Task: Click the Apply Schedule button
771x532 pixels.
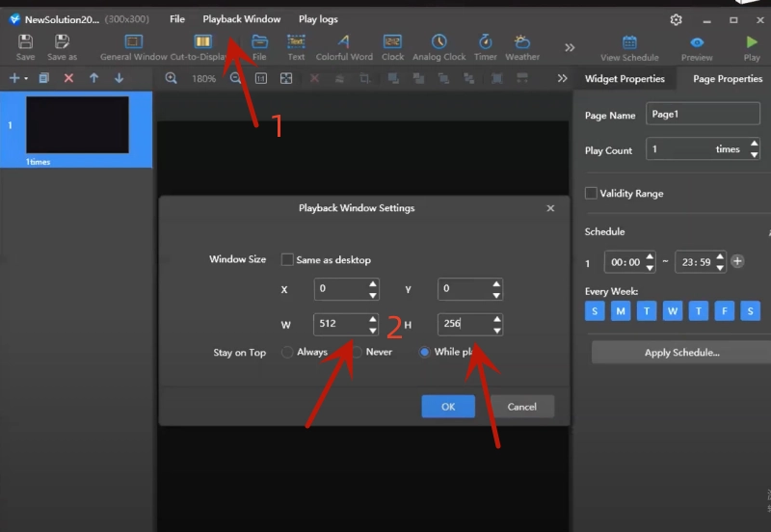Action: point(681,353)
